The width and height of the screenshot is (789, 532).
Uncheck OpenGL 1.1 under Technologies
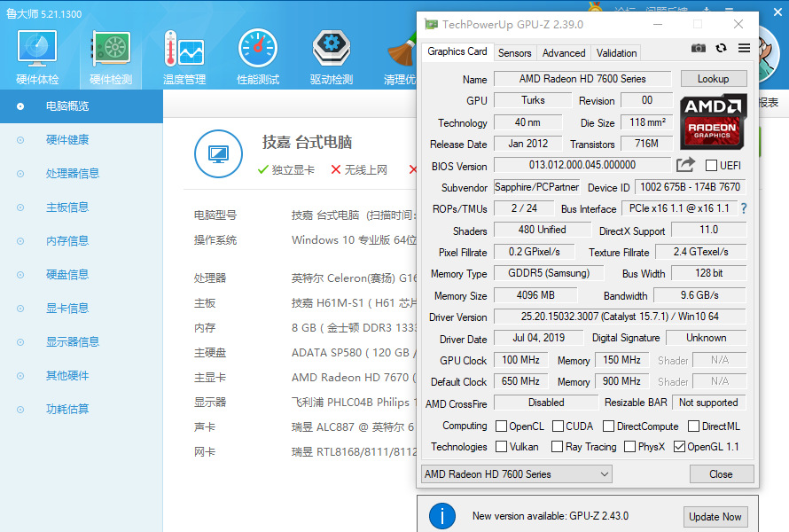tap(678, 446)
